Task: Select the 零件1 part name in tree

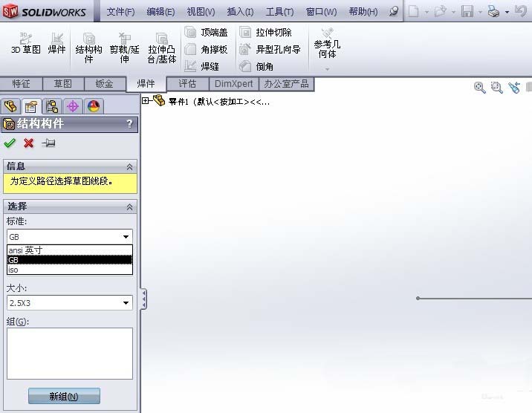Action: [x=219, y=101]
